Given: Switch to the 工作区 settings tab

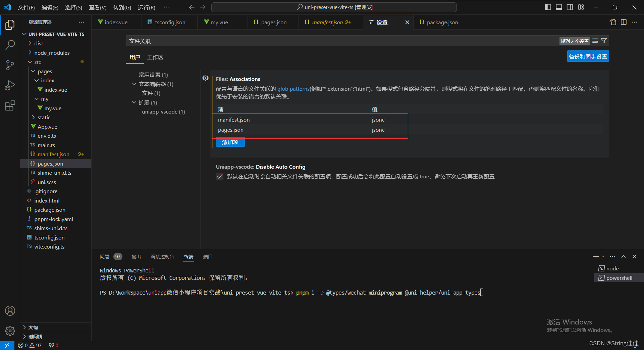Looking at the screenshot, I should point(155,57).
